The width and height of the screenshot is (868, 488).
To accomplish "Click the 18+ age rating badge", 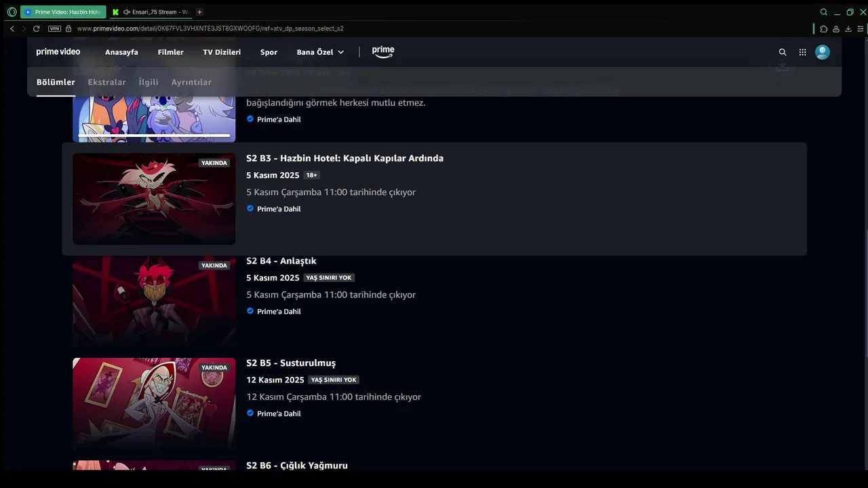I will pyautogui.click(x=312, y=175).
